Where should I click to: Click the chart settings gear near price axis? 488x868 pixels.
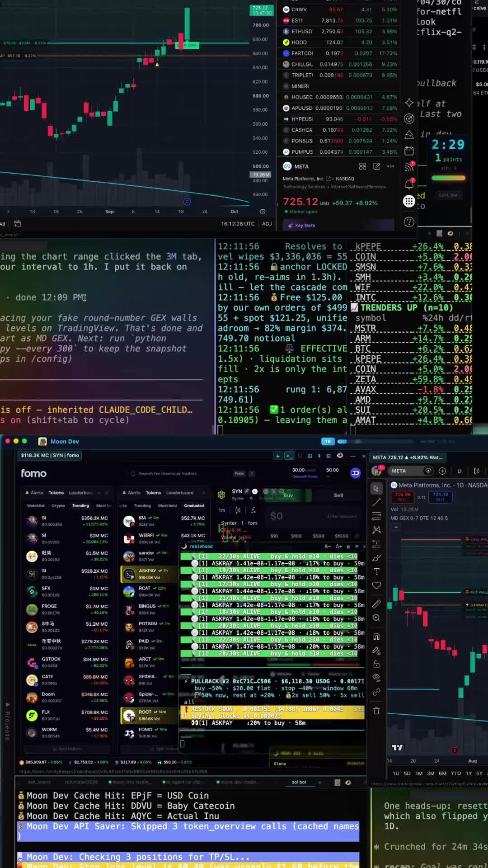[x=263, y=212]
